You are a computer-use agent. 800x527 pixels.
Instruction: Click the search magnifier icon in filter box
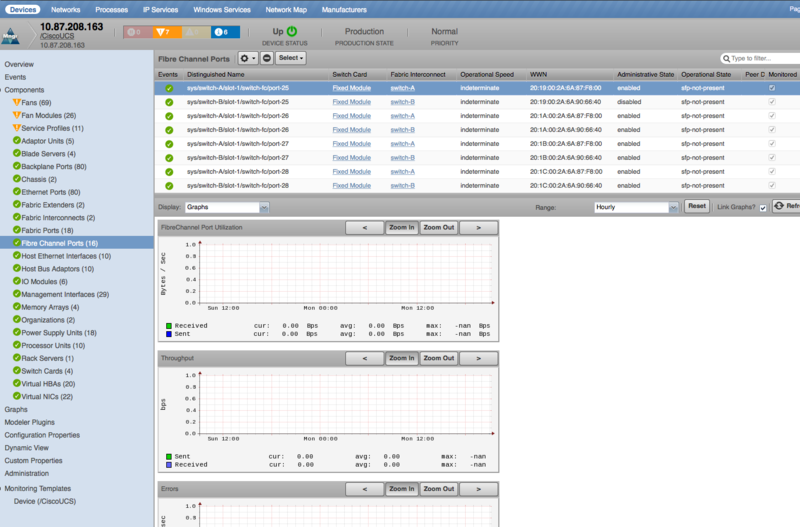(726, 59)
